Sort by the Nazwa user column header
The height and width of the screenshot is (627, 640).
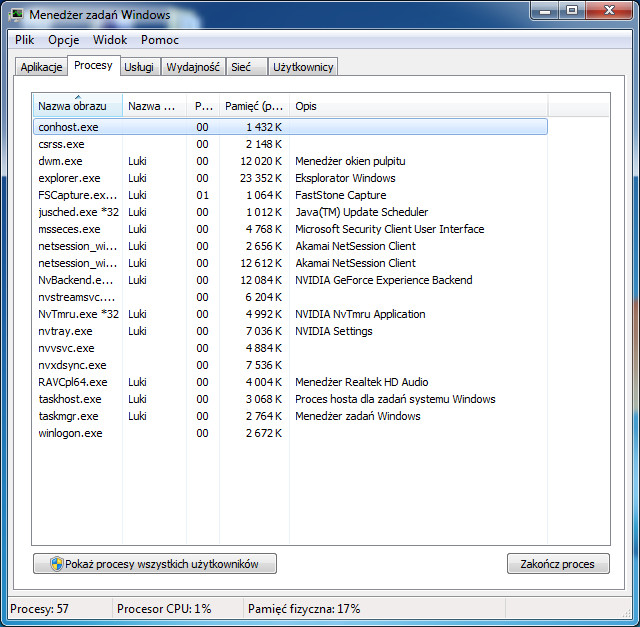pyautogui.click(x=154, y=106)
